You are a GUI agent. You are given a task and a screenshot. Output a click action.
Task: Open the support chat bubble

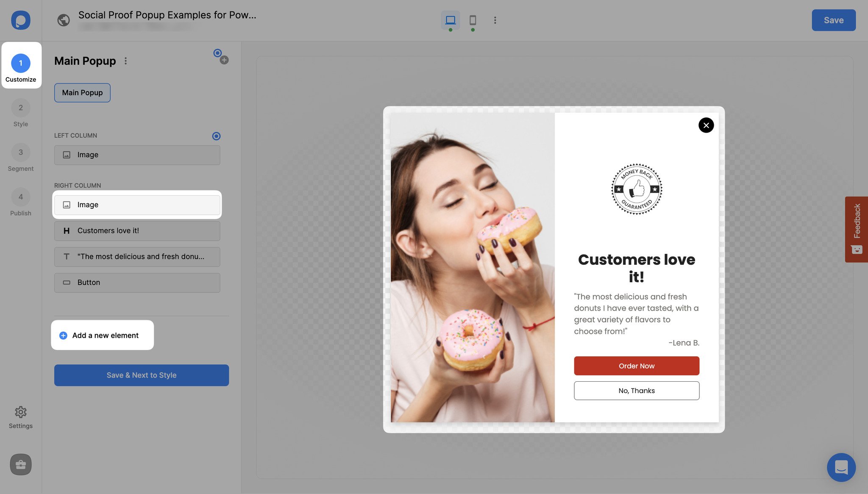(x=841, y=467)
